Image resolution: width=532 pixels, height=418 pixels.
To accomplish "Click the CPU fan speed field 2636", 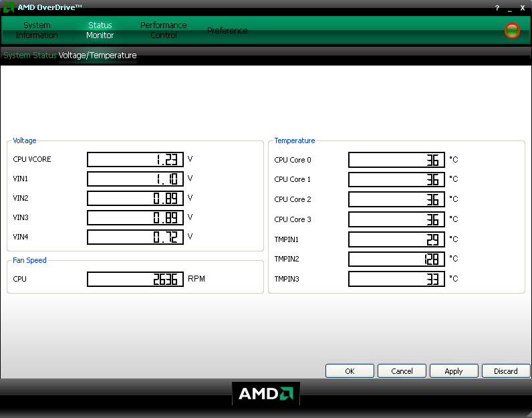I will pyautogui.click(x=136, y=279).
